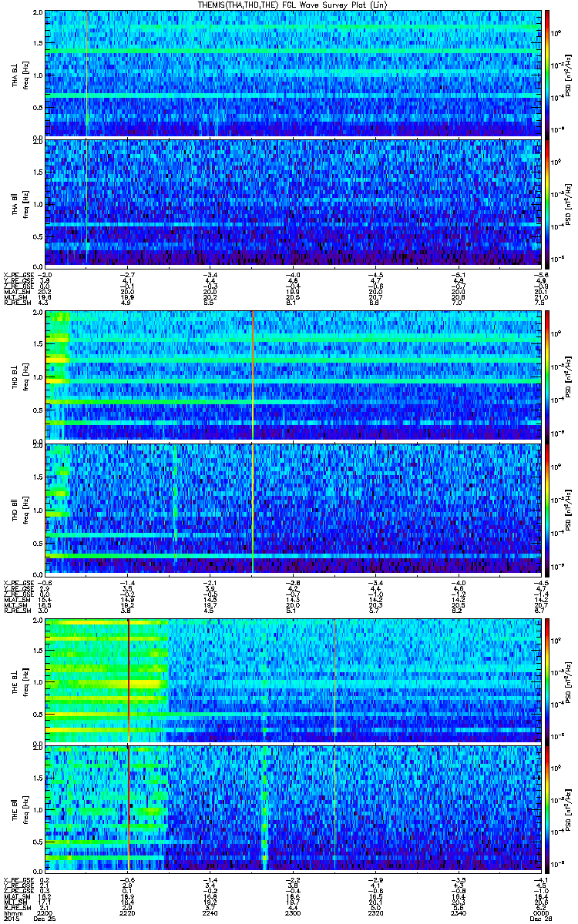Click the 2015 year label
This screenshot has width=578, height=924.
[12, 919]
